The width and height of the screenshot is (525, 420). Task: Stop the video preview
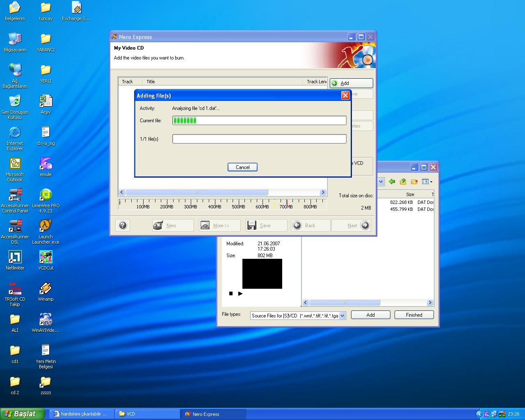coord(231,293)
